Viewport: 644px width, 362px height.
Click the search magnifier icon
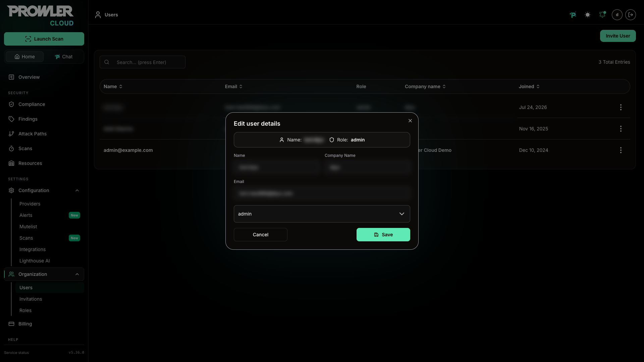point(107,62)
